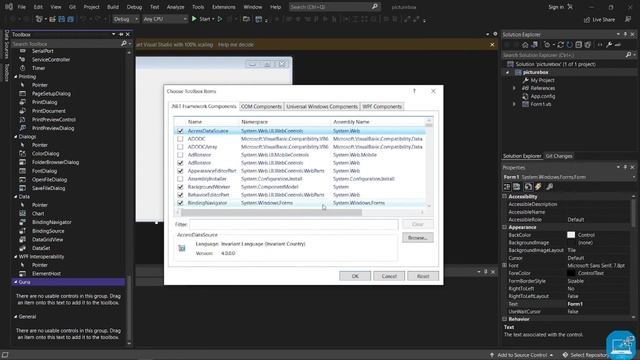Click Save All icon in toolbar
This screenshot has width=640, height=360.
pyautogui.click(x=71, y=19)
